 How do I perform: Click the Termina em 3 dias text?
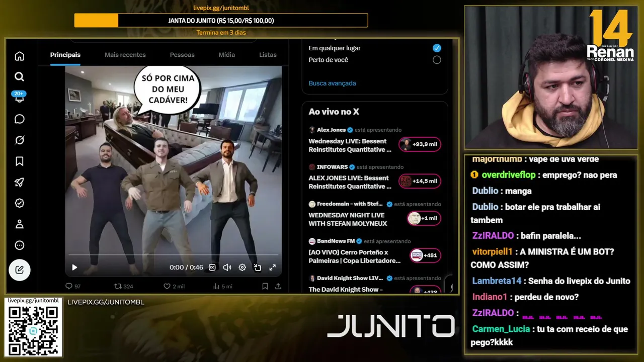coord(221,33)
